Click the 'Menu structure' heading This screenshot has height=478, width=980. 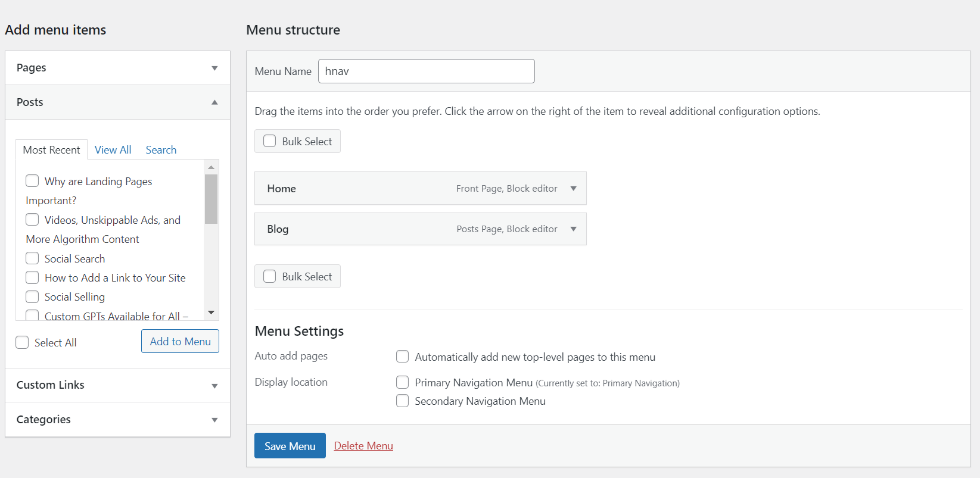293,30
